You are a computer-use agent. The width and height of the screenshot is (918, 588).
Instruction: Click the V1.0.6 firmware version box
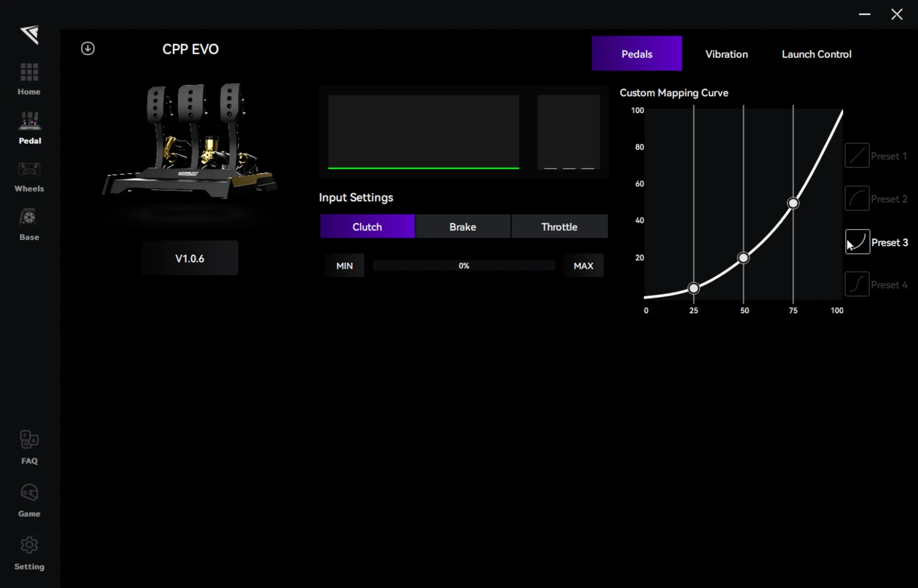point(190,259)
